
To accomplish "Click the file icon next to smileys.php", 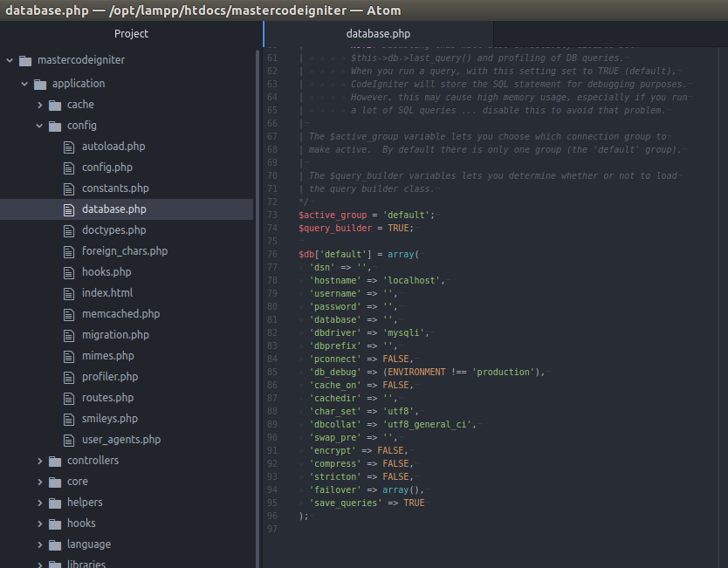I will 71,418.
